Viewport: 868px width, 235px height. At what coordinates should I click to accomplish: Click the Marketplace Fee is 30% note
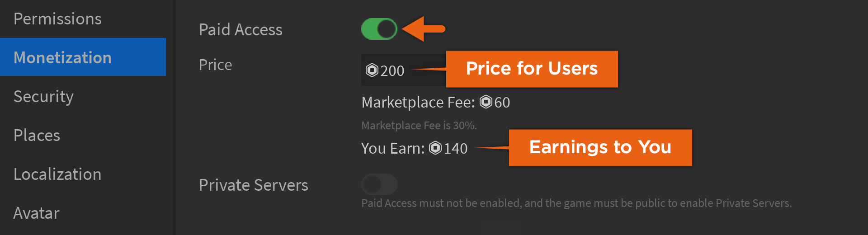click(x=419, y=125)
